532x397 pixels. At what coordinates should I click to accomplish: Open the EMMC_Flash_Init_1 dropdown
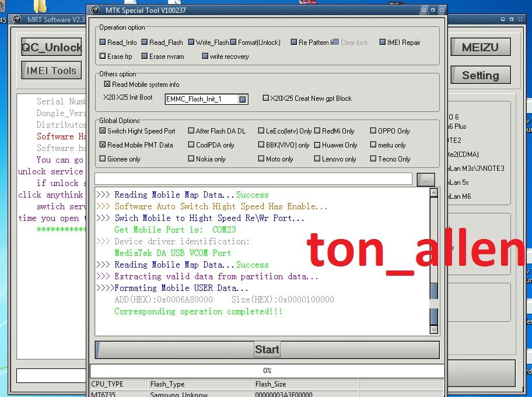click(243, 100)
